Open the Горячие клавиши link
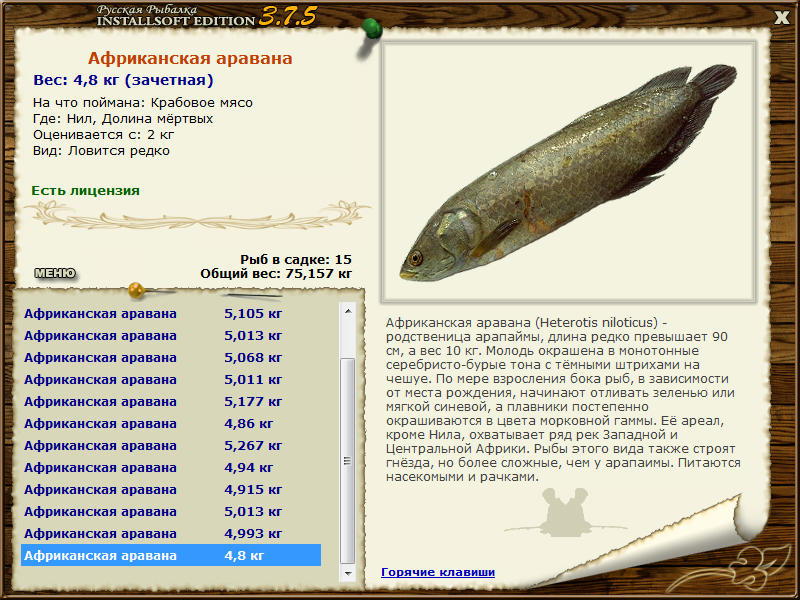 [438, 572]
